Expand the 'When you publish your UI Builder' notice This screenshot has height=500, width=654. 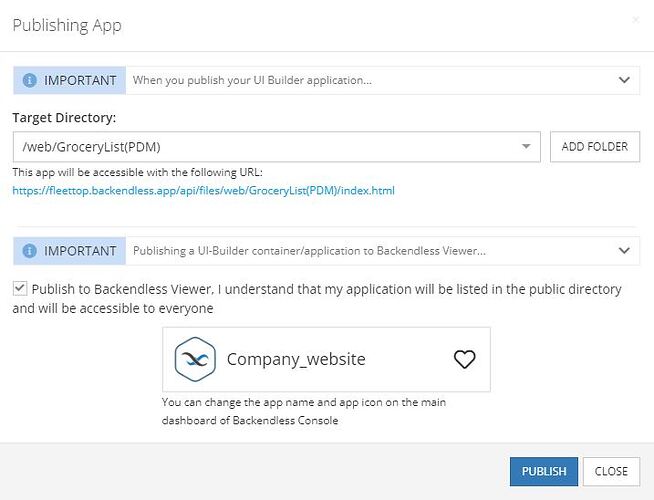point(624,80)
